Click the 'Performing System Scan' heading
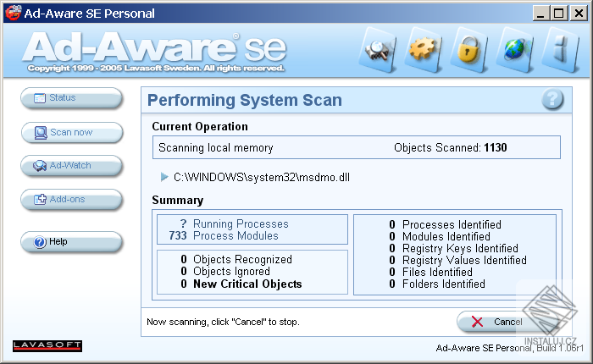The width and height of the screenshot is (593, 364). pyautogui.click(x=245, y=100)
